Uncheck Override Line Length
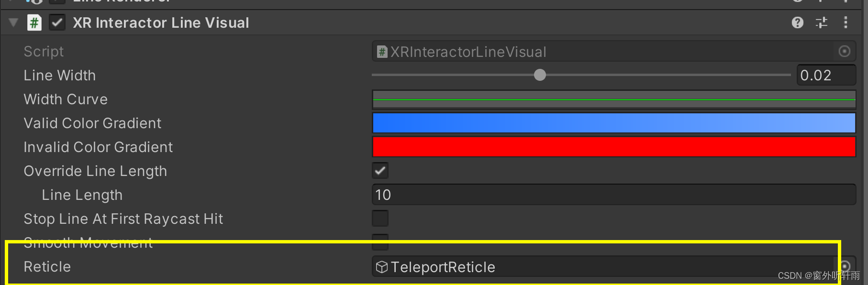Screen dimensions: 868x285 pos(380,171)
